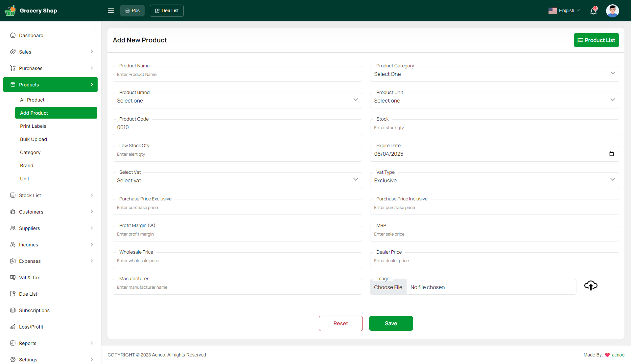Open the Select Vat dropdown
Screen dimensions: 631x364
pyautogui.click(x=237, y=180)
